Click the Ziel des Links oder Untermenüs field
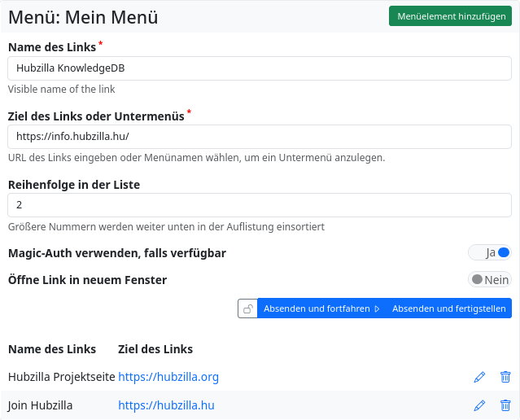Screen dimensions: 520x420 click(260, 137)
